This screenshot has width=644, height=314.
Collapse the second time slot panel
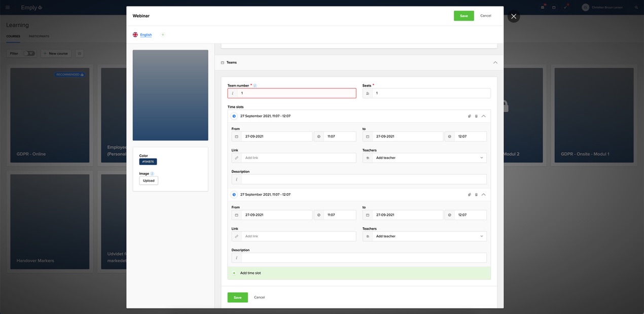click(x=483, y=195)
